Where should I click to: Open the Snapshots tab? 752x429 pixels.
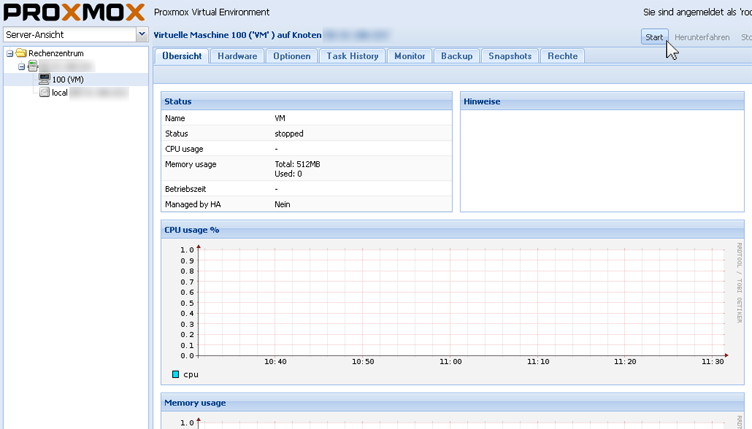click(x=510, y=56)
